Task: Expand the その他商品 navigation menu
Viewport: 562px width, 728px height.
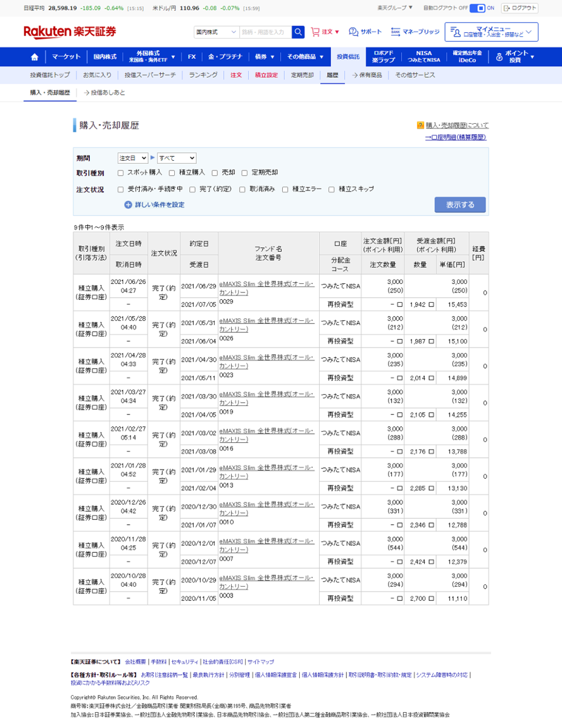Action: (305, 57)
